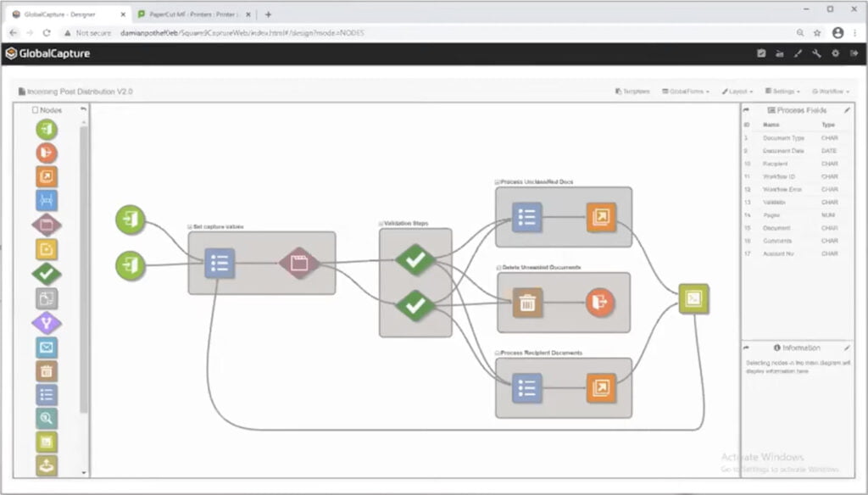Screen dimensions: 868x495
Task: Open the clipboard edit icon in header bar
Action: tap(761, 53)
